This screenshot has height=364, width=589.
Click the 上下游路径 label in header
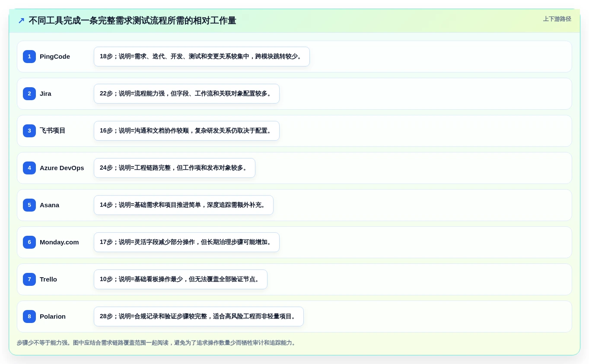click(557, 19)
